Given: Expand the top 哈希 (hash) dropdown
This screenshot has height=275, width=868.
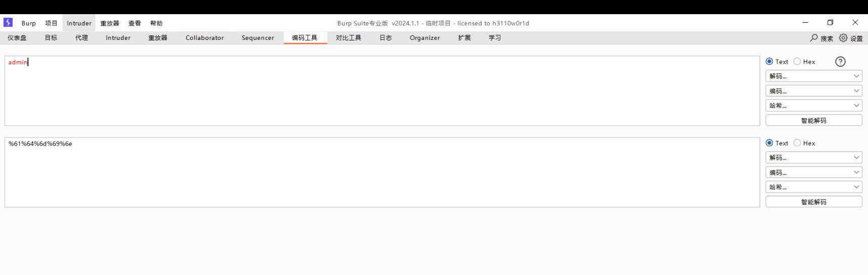Looking at the screenshot, I should click(813, 106).
